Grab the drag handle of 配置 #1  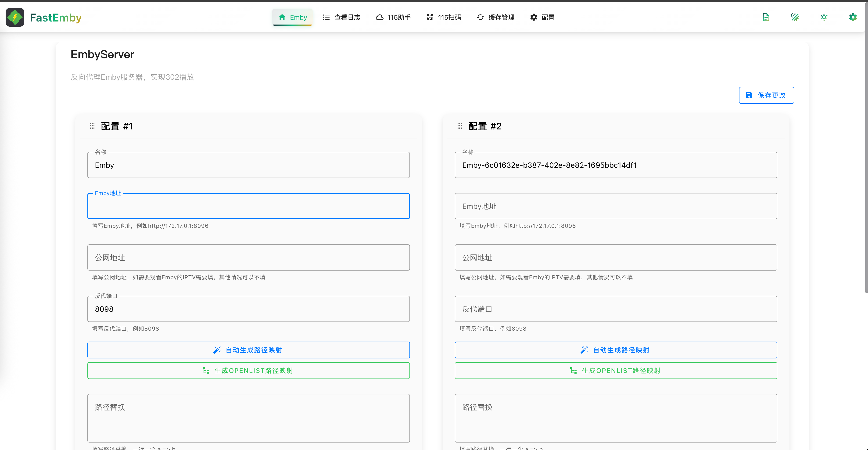coord(92,126)
